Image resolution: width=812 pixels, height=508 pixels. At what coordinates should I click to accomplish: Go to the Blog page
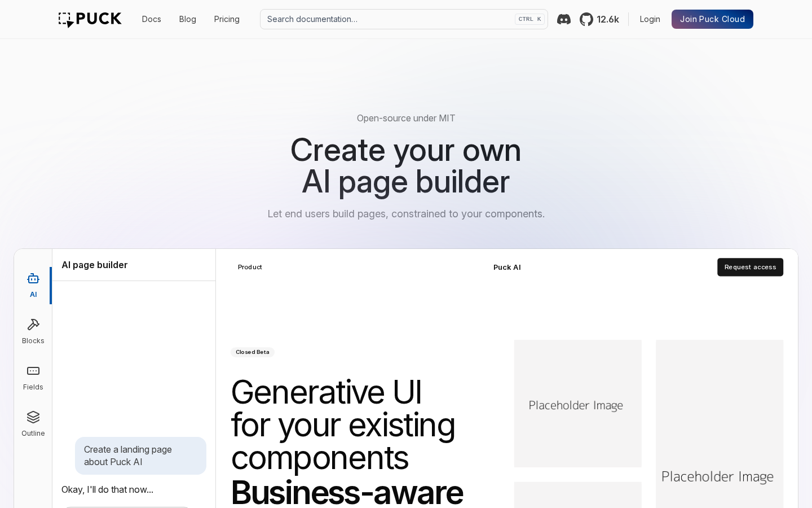tap(188, 19)
